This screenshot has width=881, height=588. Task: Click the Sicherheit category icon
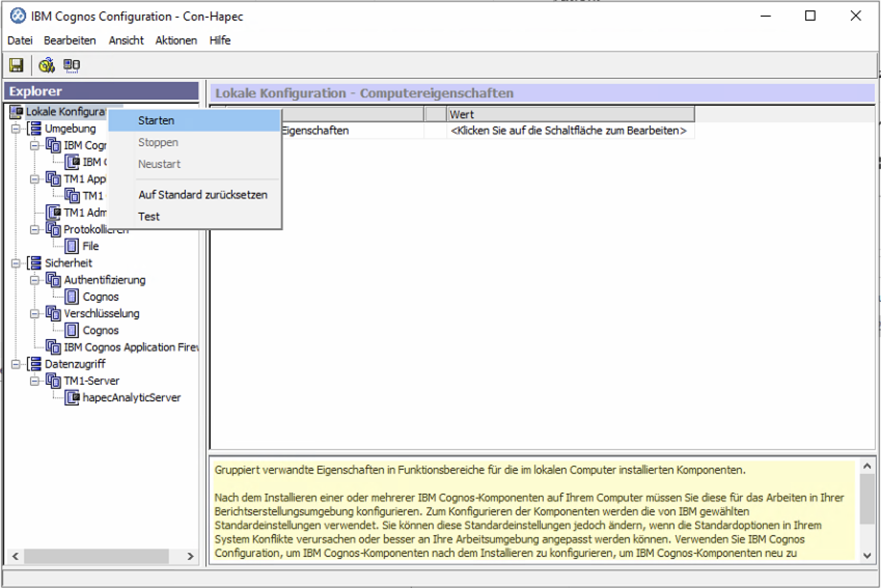[34, 263]
